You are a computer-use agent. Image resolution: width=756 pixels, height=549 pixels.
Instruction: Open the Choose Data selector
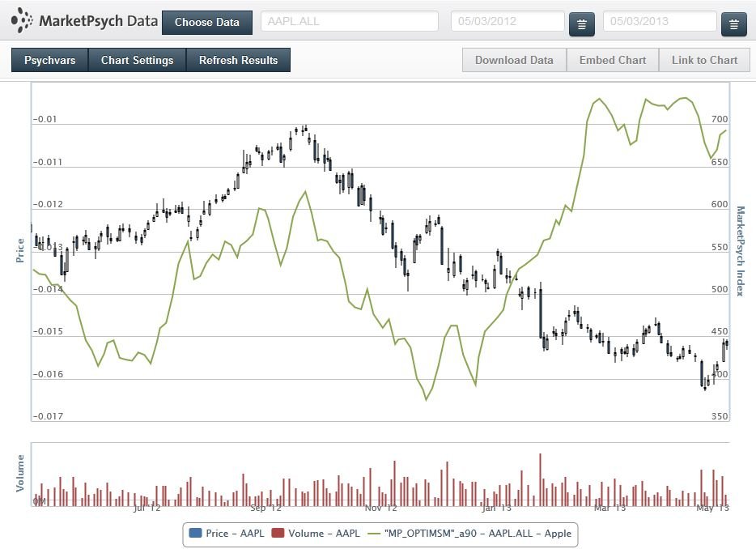tap(207, 22)
